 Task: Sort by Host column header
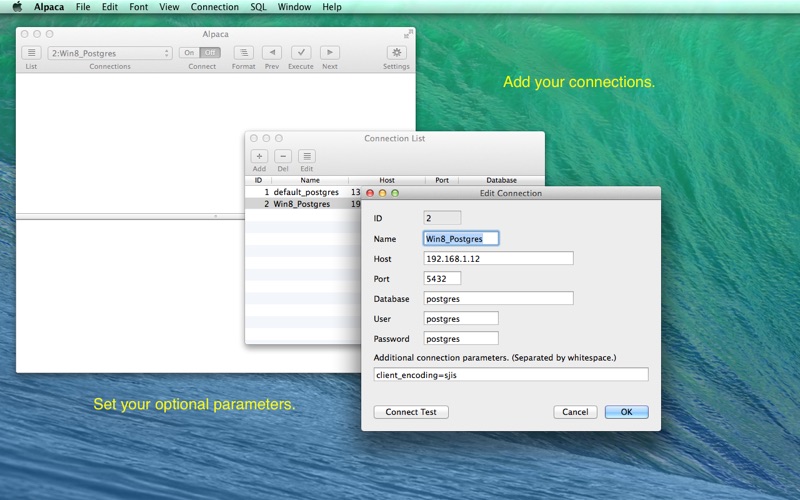[387, 180]
